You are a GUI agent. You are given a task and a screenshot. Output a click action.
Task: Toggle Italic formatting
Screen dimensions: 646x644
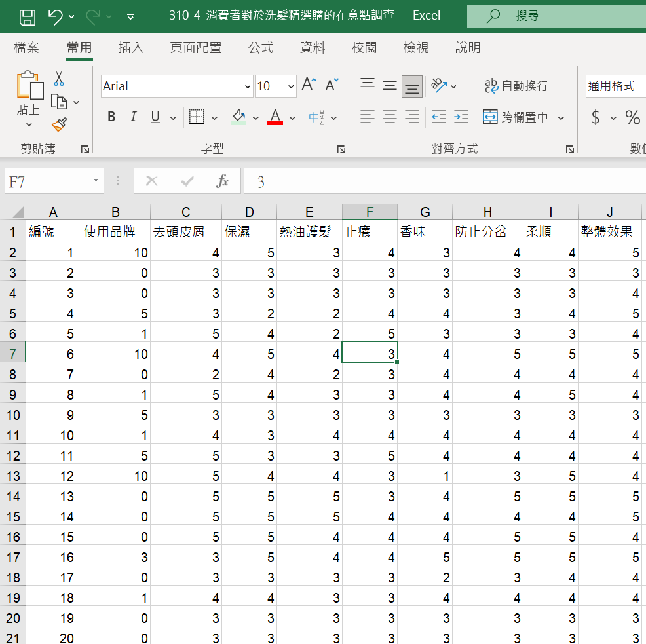(x=133, y=117)
